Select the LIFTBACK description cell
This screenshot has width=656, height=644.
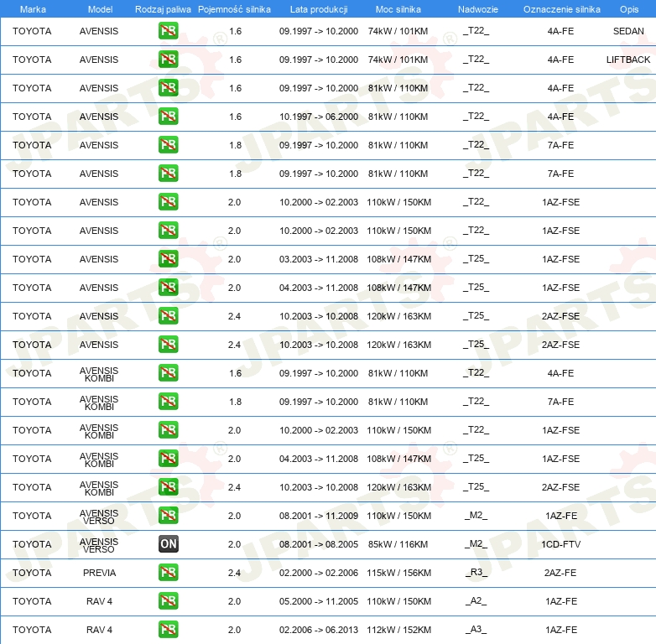[x=628, y=60]
